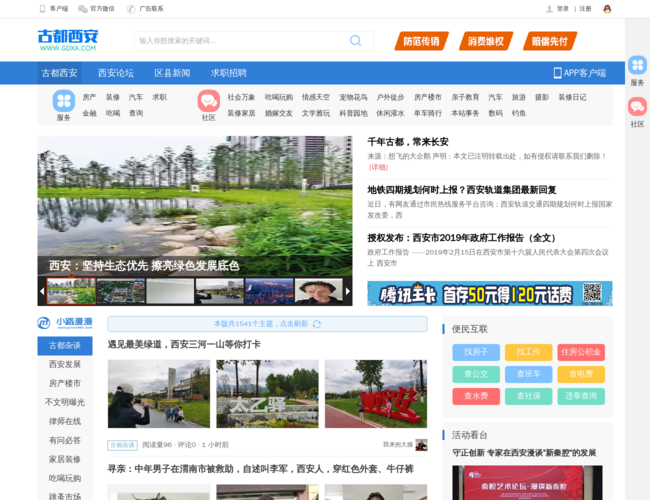Select 不文明曝光 in the left sidebar

point(65,402)
